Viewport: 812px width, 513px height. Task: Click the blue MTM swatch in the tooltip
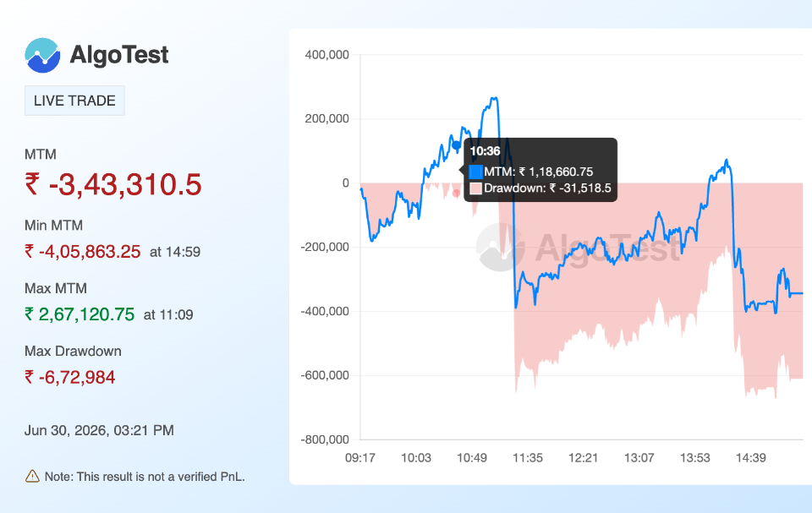475,172
